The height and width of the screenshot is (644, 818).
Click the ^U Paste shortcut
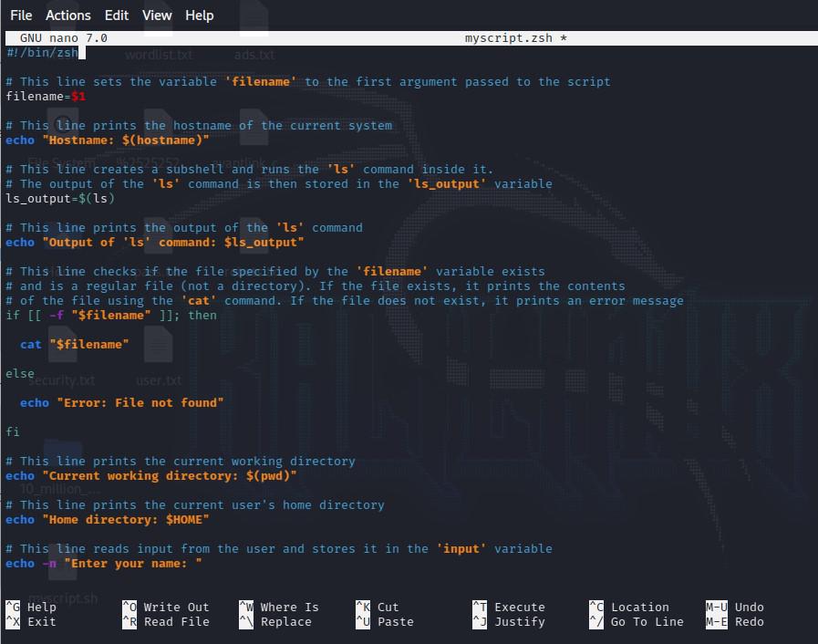(385, 621)
